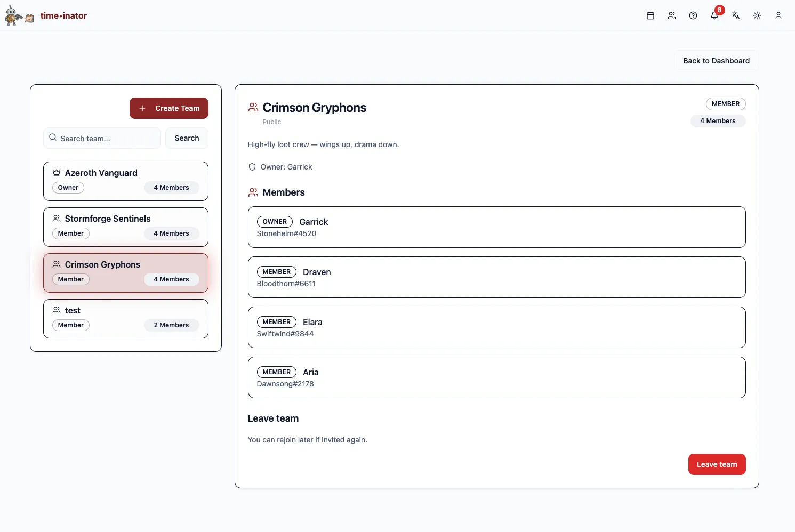795x532 pixels.
Task: Click the time-inator robot logo
Action: tap(19, 16)
